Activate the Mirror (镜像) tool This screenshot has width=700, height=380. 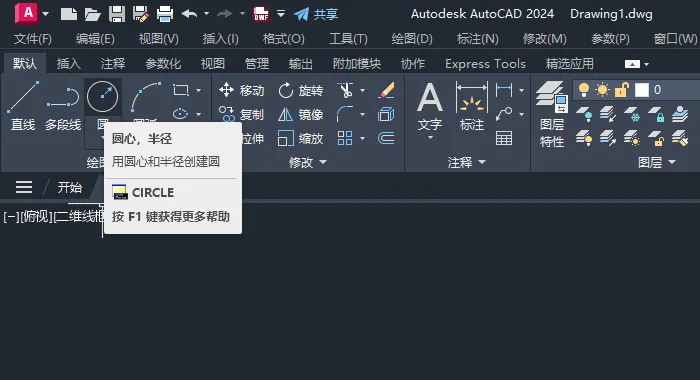[x=300, y=114]
